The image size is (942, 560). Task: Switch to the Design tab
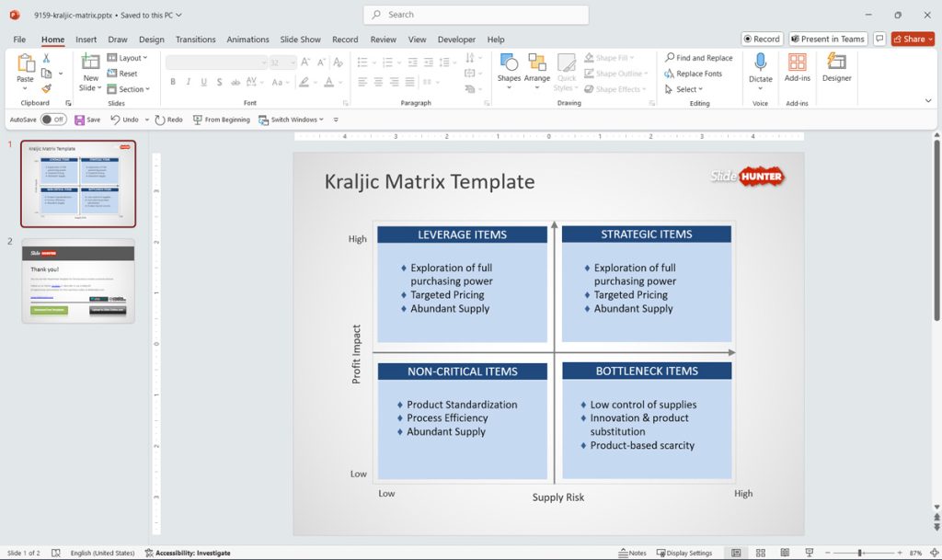pyautogui.click(x=152, y=39)
